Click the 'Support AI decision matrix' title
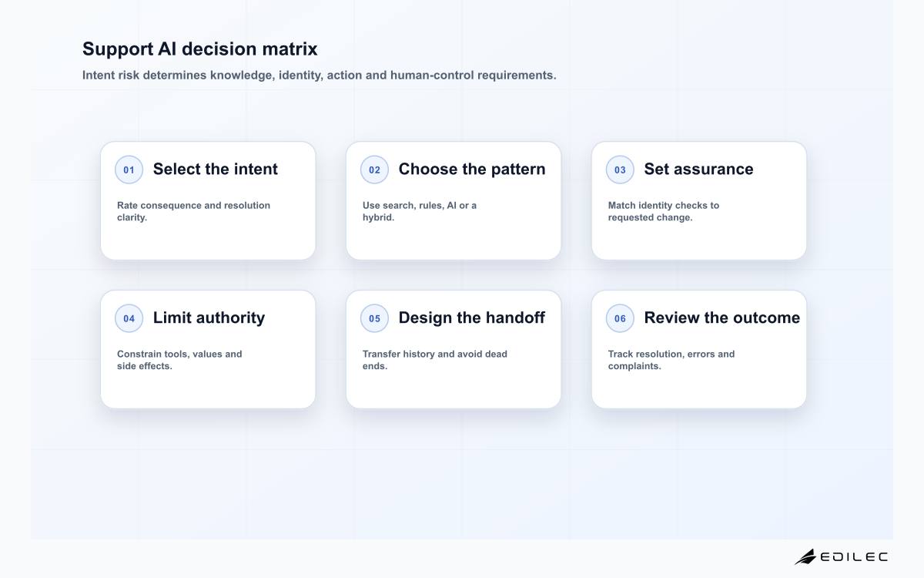The image size is (924, 578). click(x=199, y=49)
